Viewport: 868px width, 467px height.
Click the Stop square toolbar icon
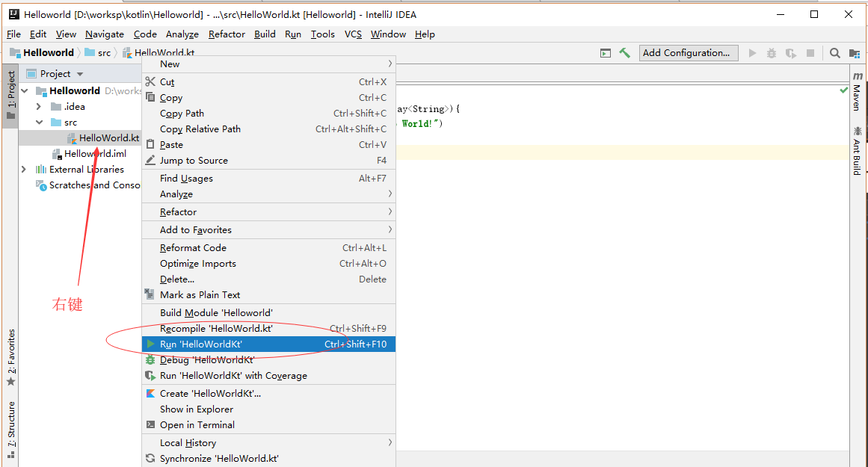810,53
